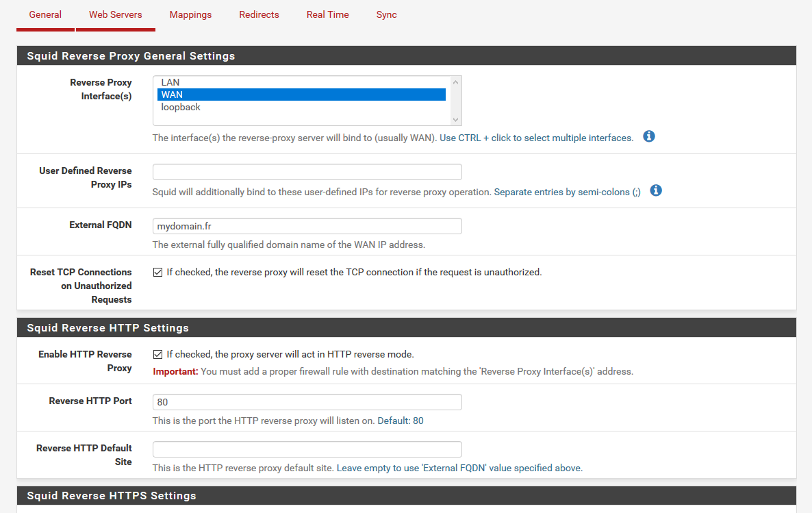Focus the User Defined Reverse Proxy IPs field
This screenshot has width=812, height=513.
[x=307, y=172]
